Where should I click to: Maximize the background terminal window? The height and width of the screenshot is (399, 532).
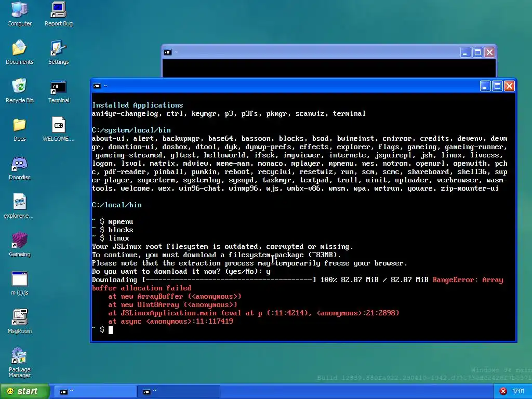(x=477, y=52)
